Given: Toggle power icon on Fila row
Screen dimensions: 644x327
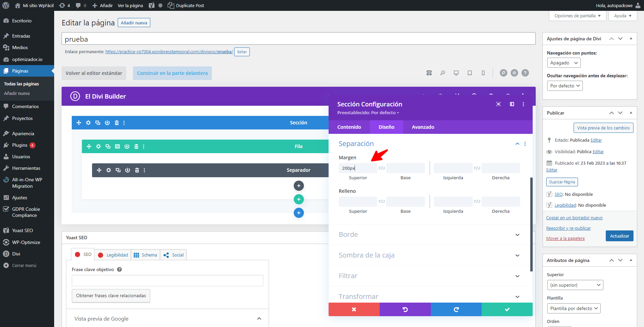Looking at the screenshot, I should 127,146.
